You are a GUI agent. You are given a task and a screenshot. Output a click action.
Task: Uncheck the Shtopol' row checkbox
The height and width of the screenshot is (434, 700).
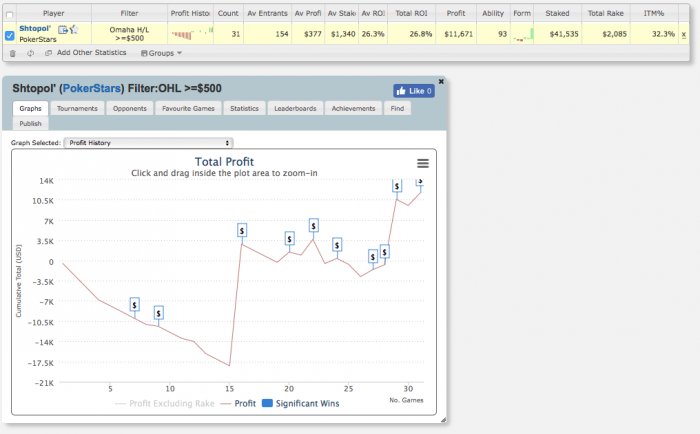[9, 35]
